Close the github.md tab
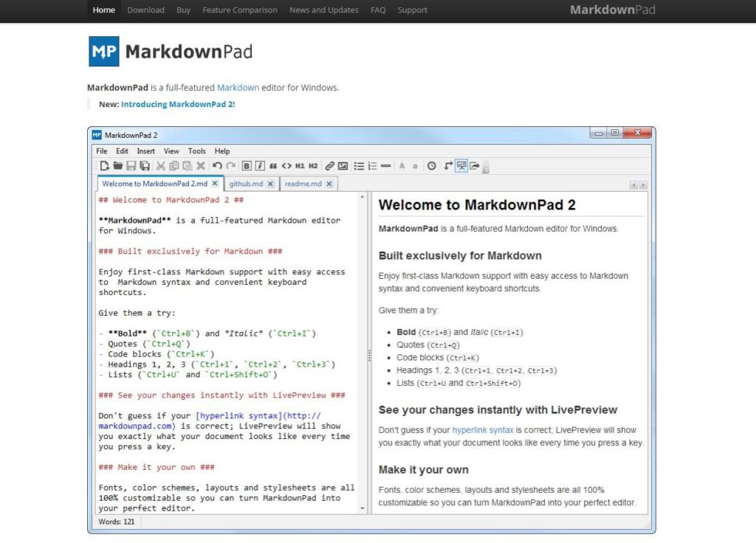756x543 pixels. point(270,184)
